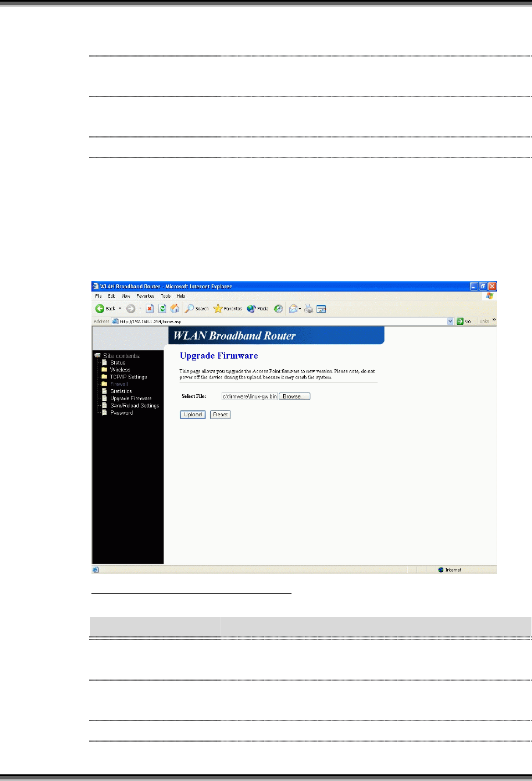The width and height of the screenshot is (532, 781).
Task: Stop loading with the red X icon
Action: (150, 309)
